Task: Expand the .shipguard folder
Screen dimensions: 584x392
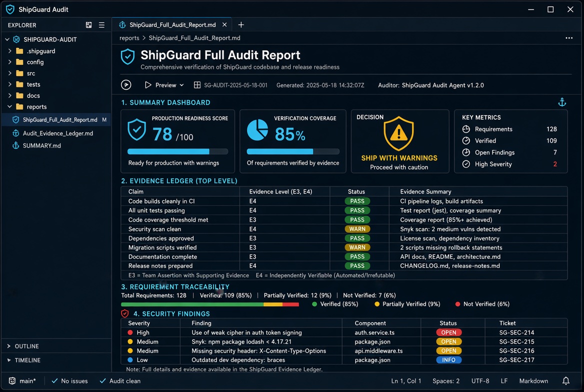Action: (x=9, y=51)
